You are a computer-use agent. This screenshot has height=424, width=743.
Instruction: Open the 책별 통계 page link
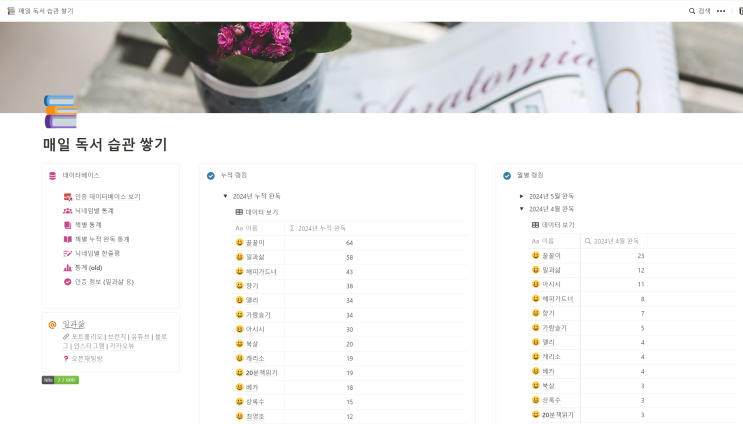[x=88, y=225]
